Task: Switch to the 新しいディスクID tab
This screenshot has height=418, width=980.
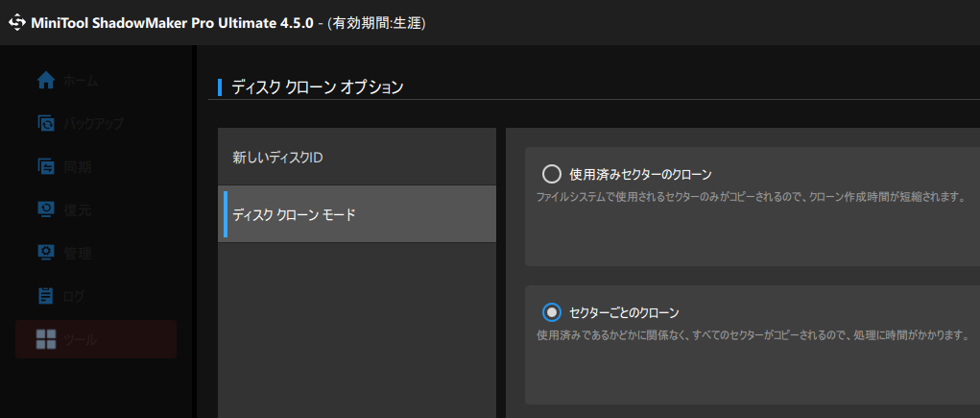Action: click(357, 157)
